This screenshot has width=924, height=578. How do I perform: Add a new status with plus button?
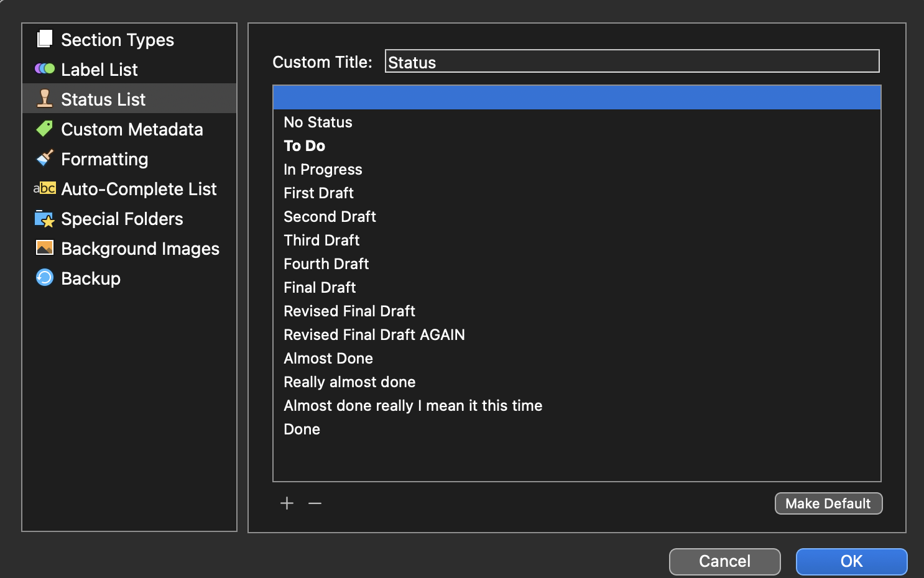[x=287, y=503]
